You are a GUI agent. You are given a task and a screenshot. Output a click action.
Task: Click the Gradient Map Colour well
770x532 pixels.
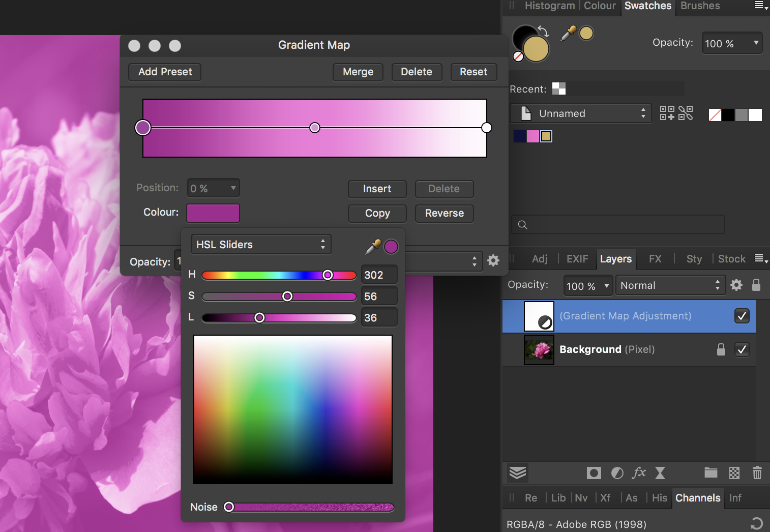tap(213, 213)
